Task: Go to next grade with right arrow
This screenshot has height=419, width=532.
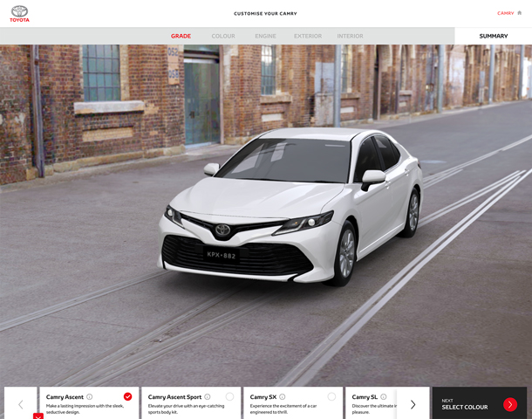Action: pyautogui.click(x=413, y=404)
